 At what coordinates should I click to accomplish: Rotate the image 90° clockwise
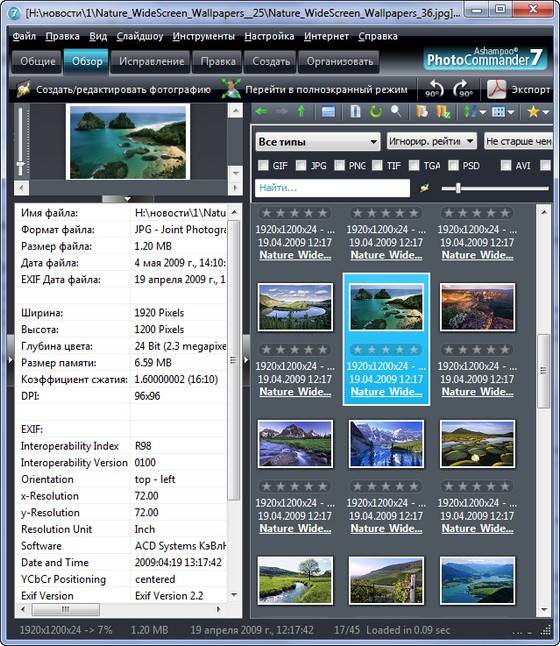point(463,89)
